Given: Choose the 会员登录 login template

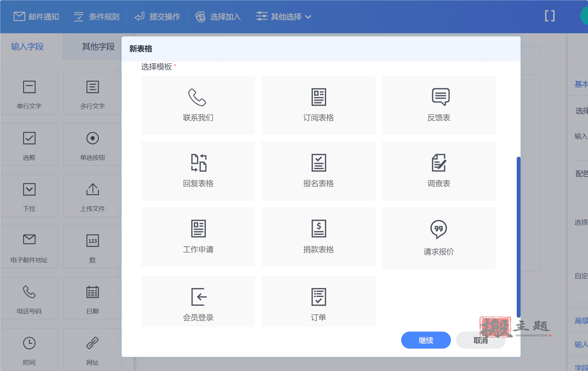Looking at the screenshot, I should 198,301.
